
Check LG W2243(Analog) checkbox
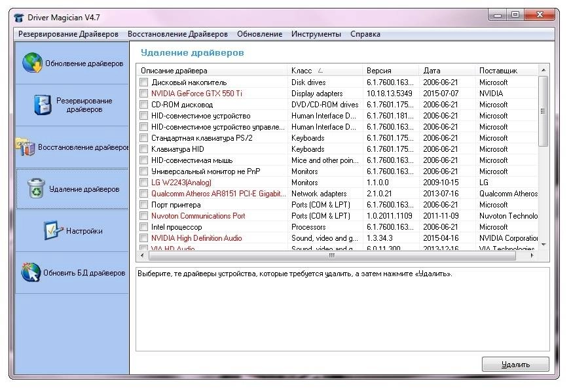click(144, 183)
